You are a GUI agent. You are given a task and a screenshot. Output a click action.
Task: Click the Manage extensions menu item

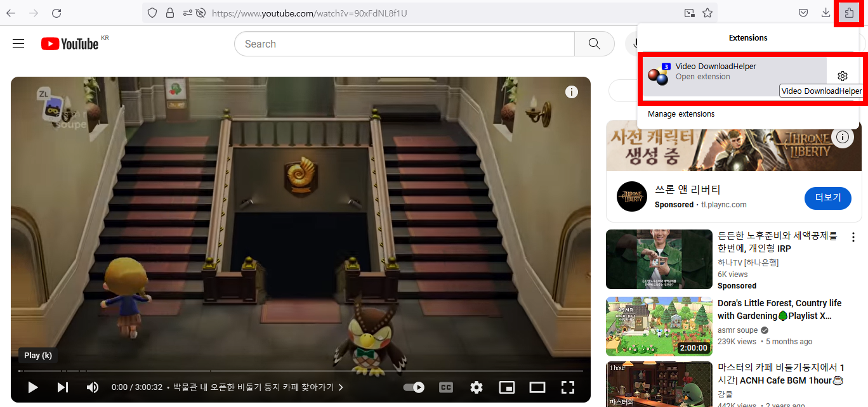pos(681,114)
